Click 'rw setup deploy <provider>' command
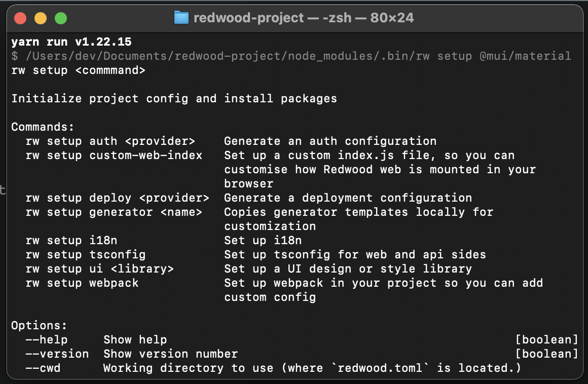The width and height of the screenshot is (588, 384). [x=118, y=198]
